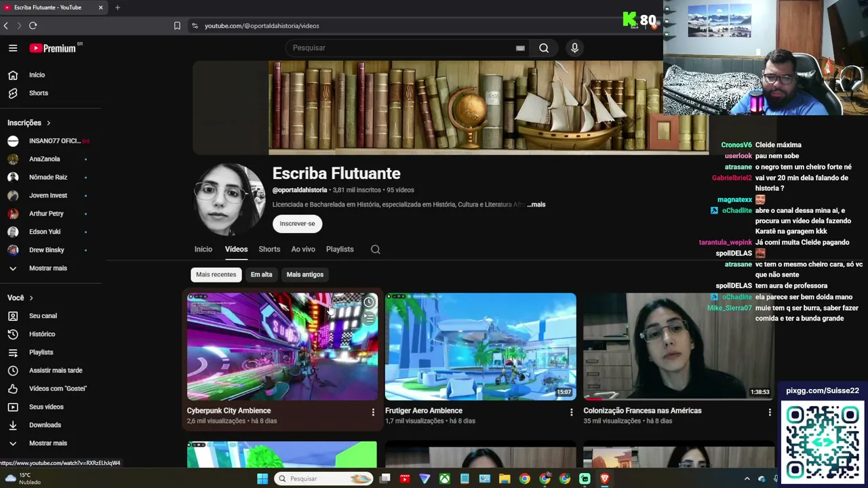The height and width of the screenshot is (488, 868).
Task: Bookmark this page in the address bar
Action: tap(177, 26)
